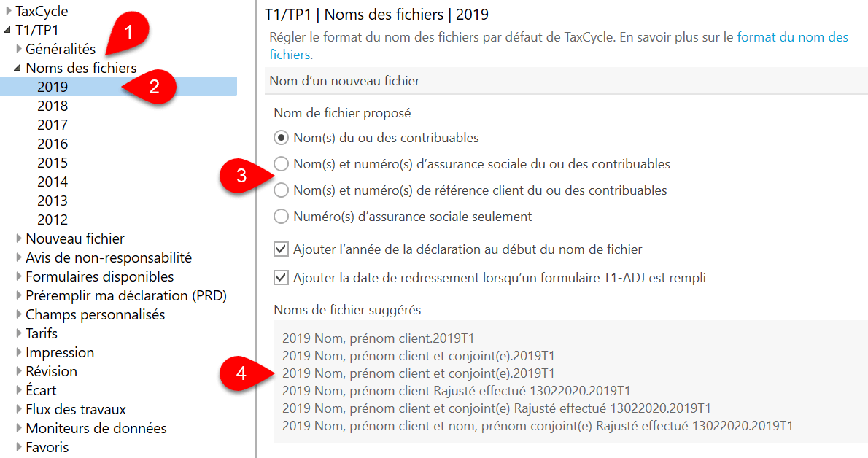Open the Moniteurs de données item
The width and height of the screenshot is (868, 458).
point(96,428)
